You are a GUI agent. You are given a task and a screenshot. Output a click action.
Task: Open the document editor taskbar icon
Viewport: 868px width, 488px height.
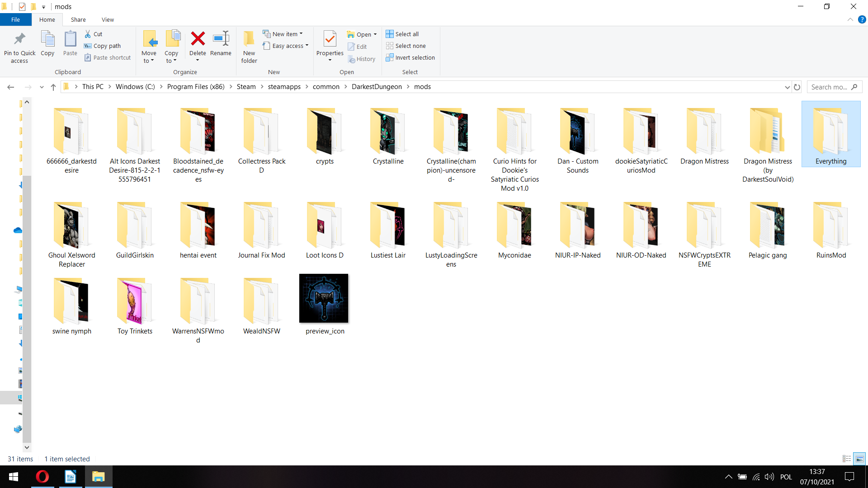(x=71, y=477)
